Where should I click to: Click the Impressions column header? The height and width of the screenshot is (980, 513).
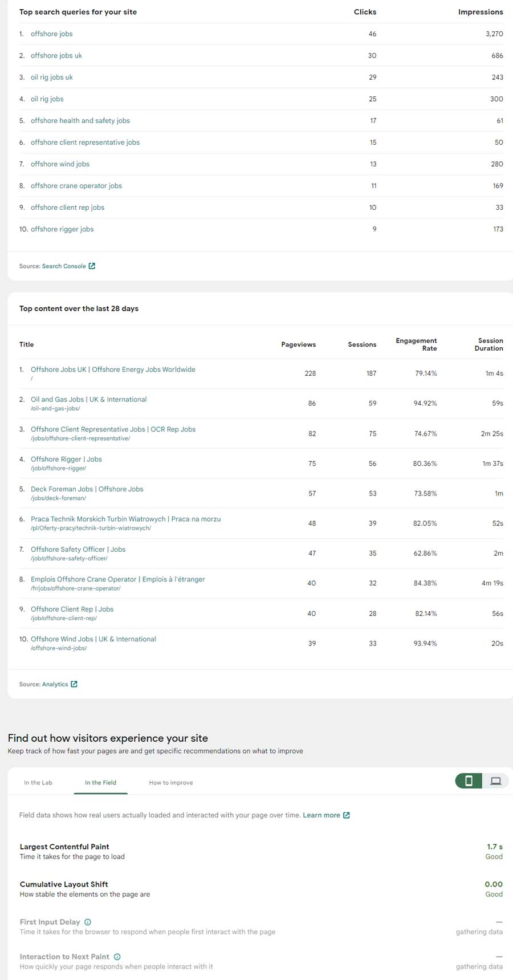[x=481, y=11]
